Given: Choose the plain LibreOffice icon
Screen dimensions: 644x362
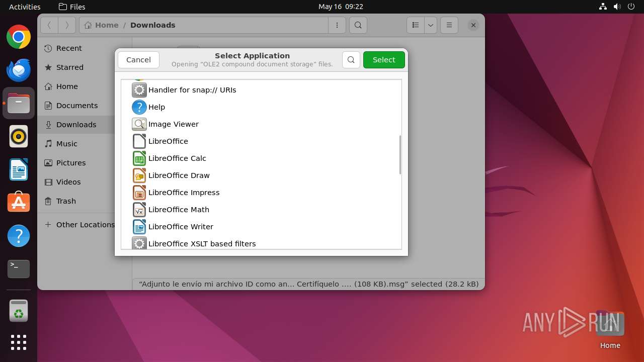Looking at the screenshot, I should pos(139,141).
